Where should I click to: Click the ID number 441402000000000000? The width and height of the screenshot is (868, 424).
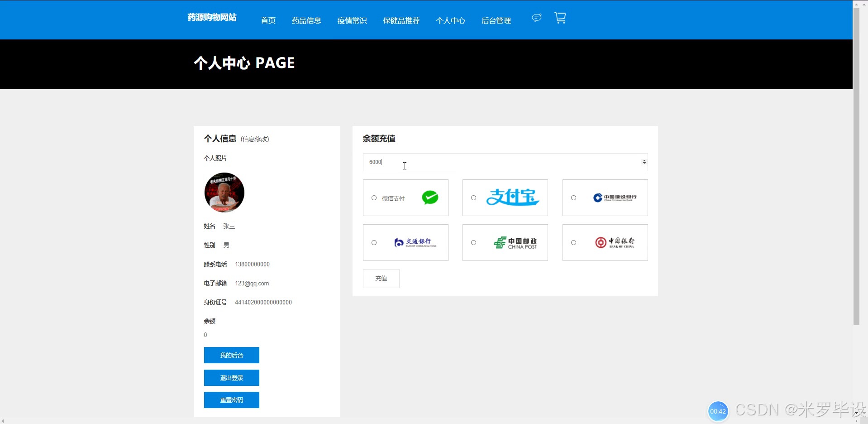tap(263, 302)
